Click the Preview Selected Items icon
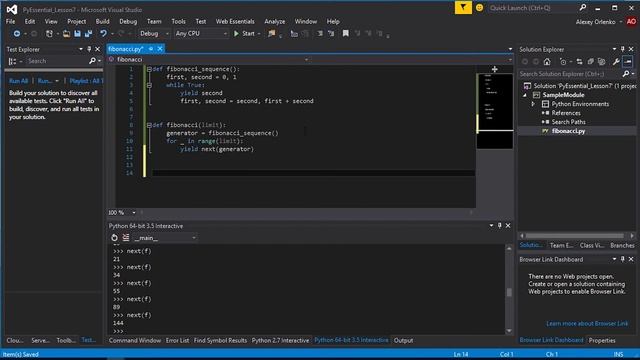 tap(628, 62)
